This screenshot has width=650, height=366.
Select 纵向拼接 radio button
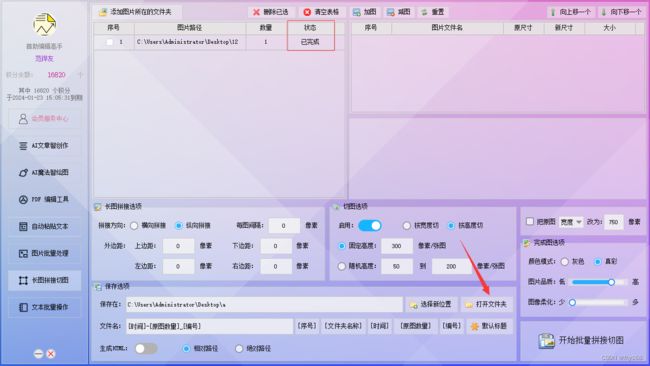coord(179,226)
